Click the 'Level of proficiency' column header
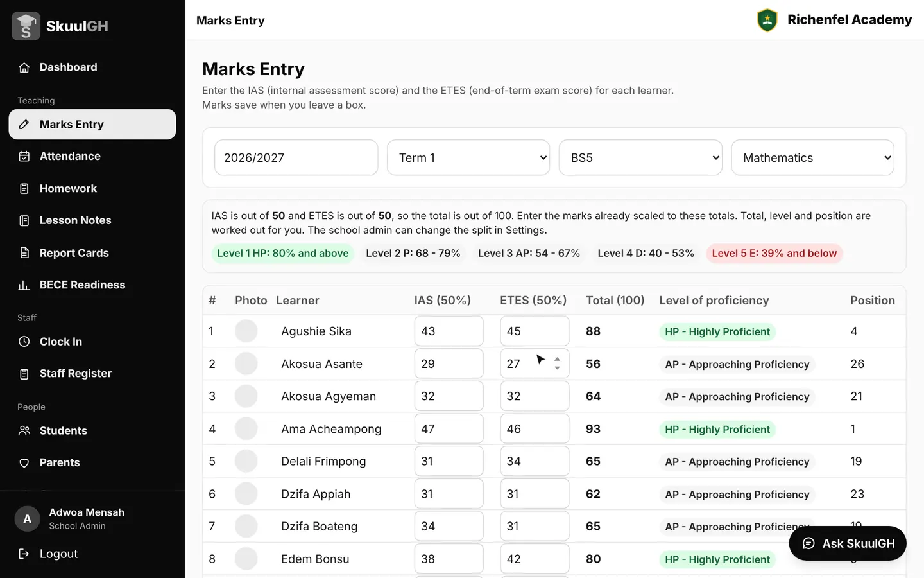 tap(714, 301)
